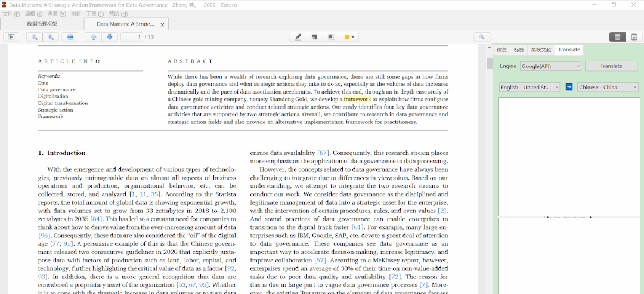Toggle the left sidebar panel icon
This screenshot has width=644, height=294.
pos(11,37)
